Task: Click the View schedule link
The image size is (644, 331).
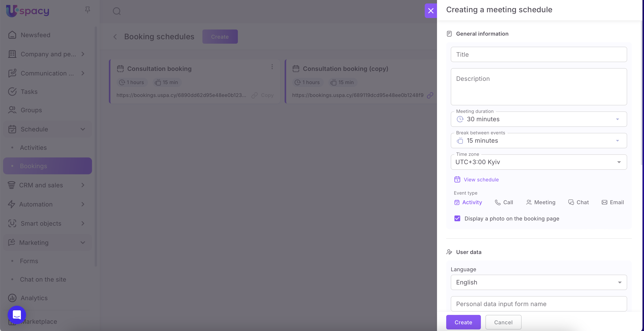Action: 481,180
